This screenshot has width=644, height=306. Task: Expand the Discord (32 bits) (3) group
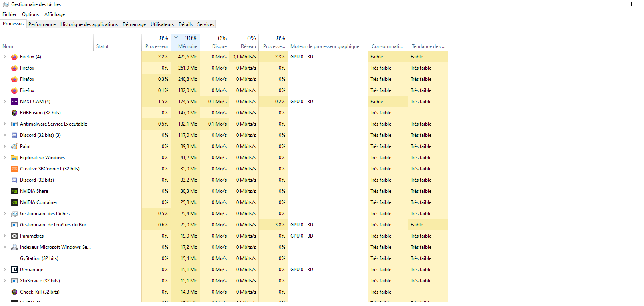5,135
